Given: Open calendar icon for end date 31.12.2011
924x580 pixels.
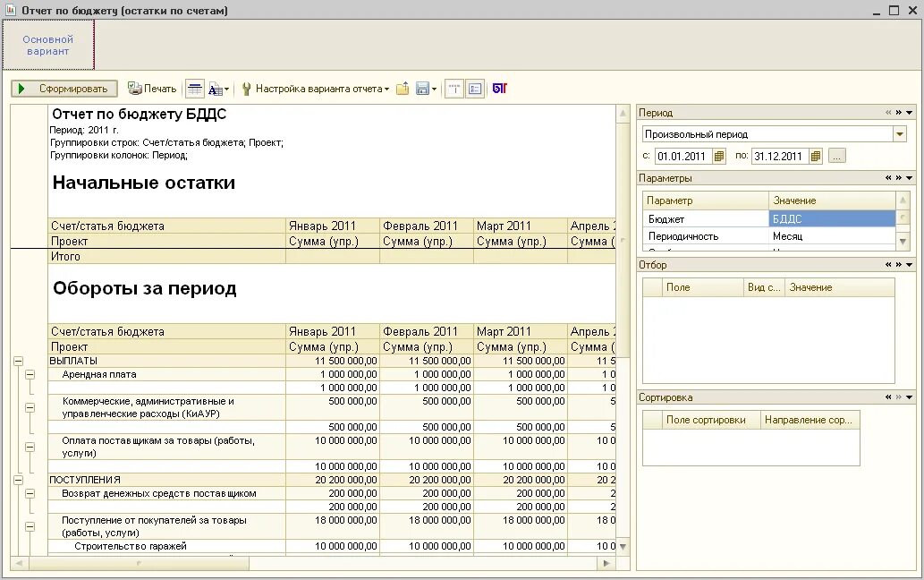Looking at the screenshot, I should (x=816, y=157).
